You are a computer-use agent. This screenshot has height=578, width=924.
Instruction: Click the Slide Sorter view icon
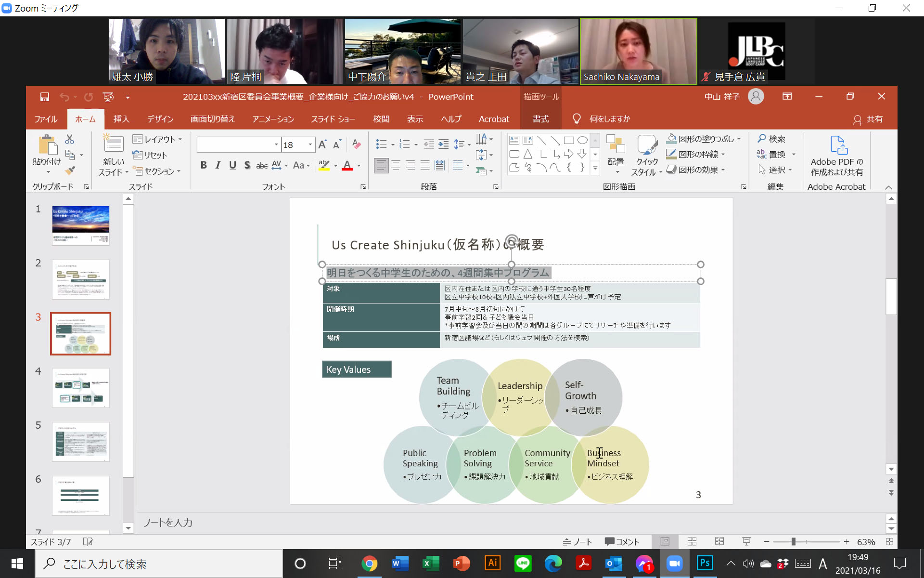tap(692, 541)
